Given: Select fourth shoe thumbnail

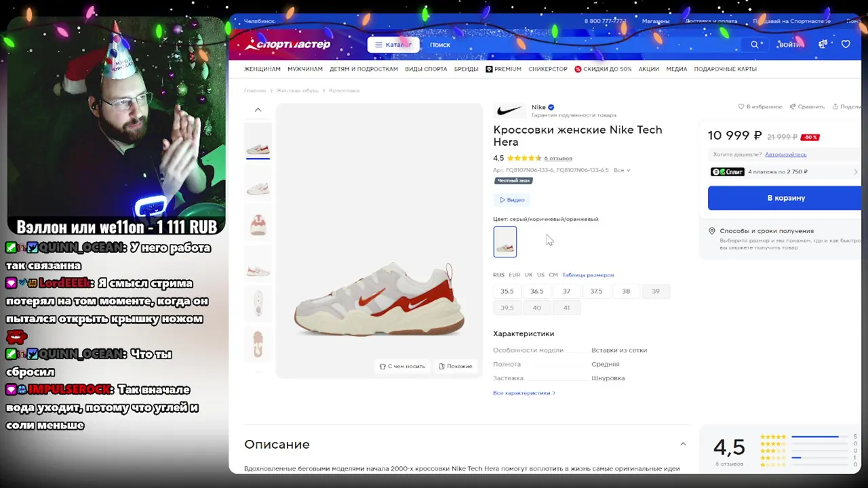Looking at the screenshot, I should click(258, 264).
